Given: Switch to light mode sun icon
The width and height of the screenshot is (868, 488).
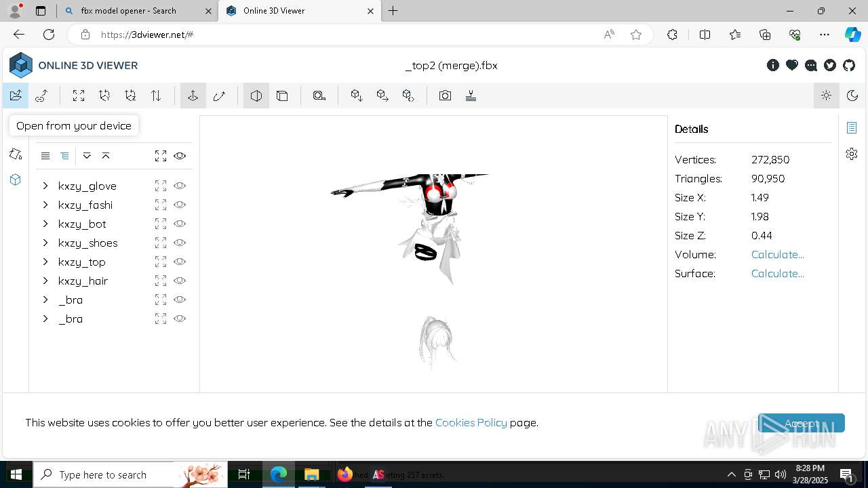Looking at the screenshot, I should pos(826,96).
